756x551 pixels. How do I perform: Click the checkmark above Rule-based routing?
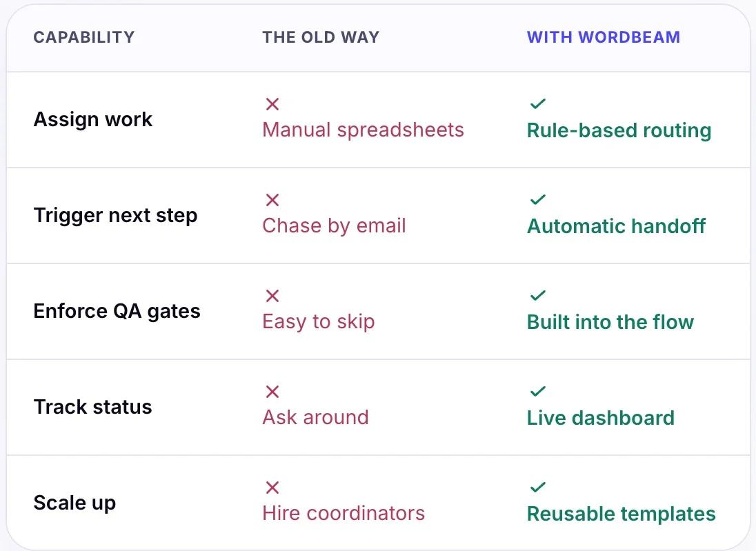tap(537, 103)
